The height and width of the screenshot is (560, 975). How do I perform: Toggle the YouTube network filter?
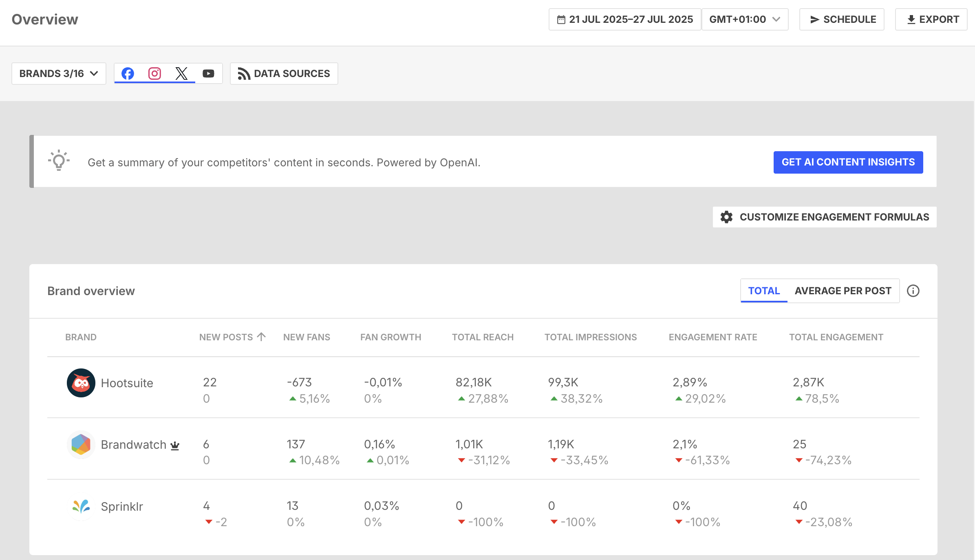(208, 73)
